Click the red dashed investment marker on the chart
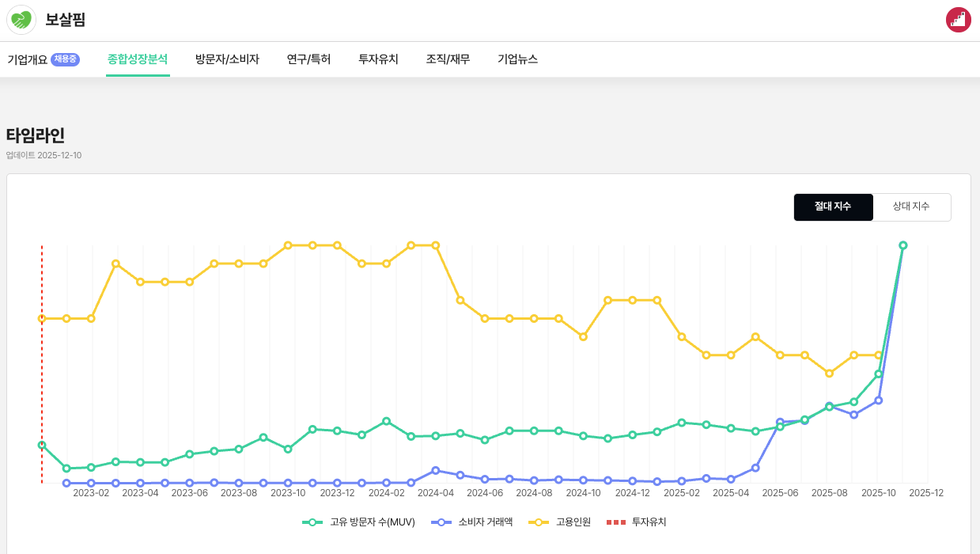Image resolution: width=980 pixels, height=554 pixels. pyautogui.click(x=42, y=364)
